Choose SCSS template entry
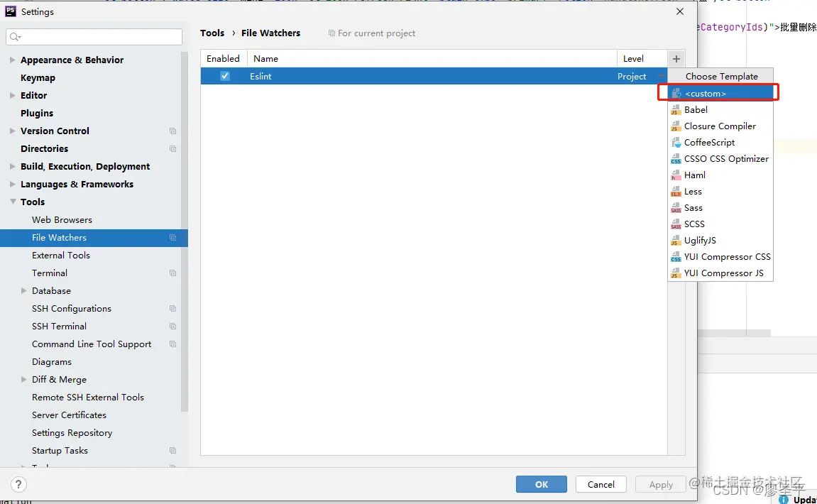 pyautogui.click(x=720, y=224)
